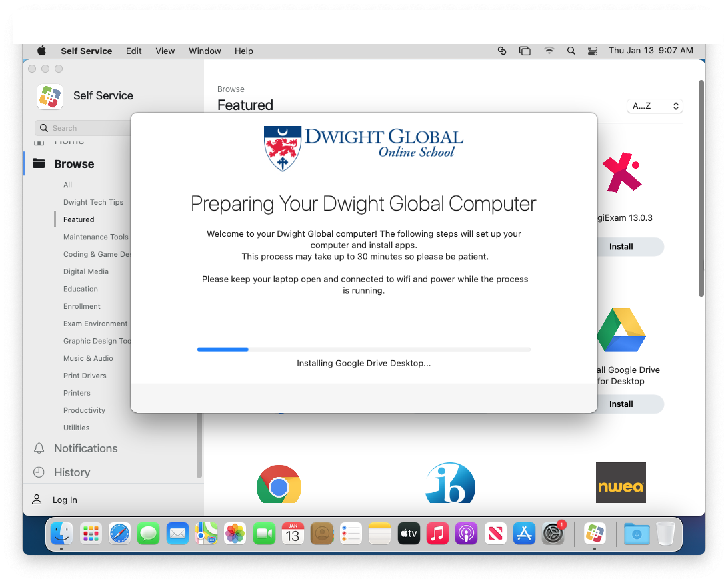The width and height of the screenshot is (728, 583).
Task: Click the Wi-Fi status menu icon
Action: (x=549, y=51)
